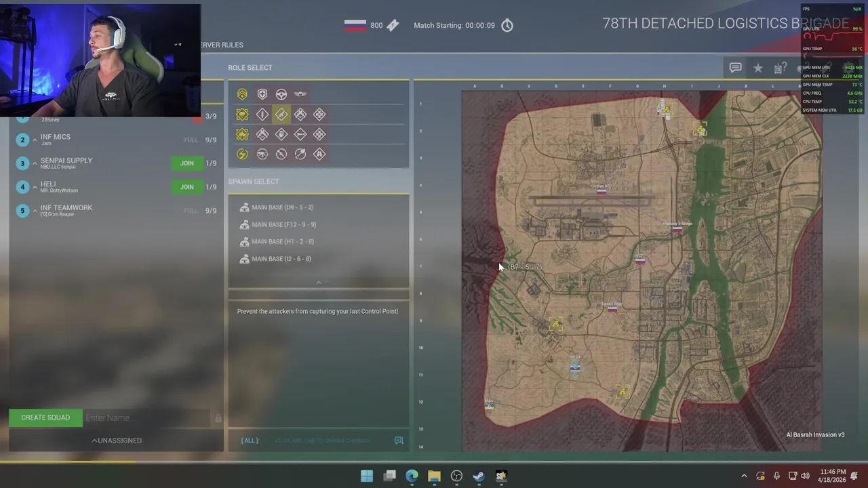Click the chat channel icon in chat bar
The image size is (868, 488).
pyautogui.click(x=399, y=441)
